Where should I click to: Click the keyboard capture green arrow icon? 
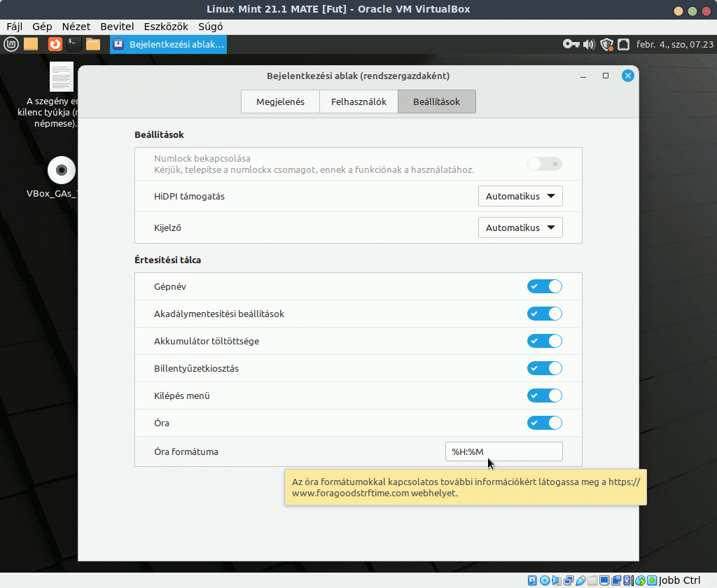click(x=652, y=580)
